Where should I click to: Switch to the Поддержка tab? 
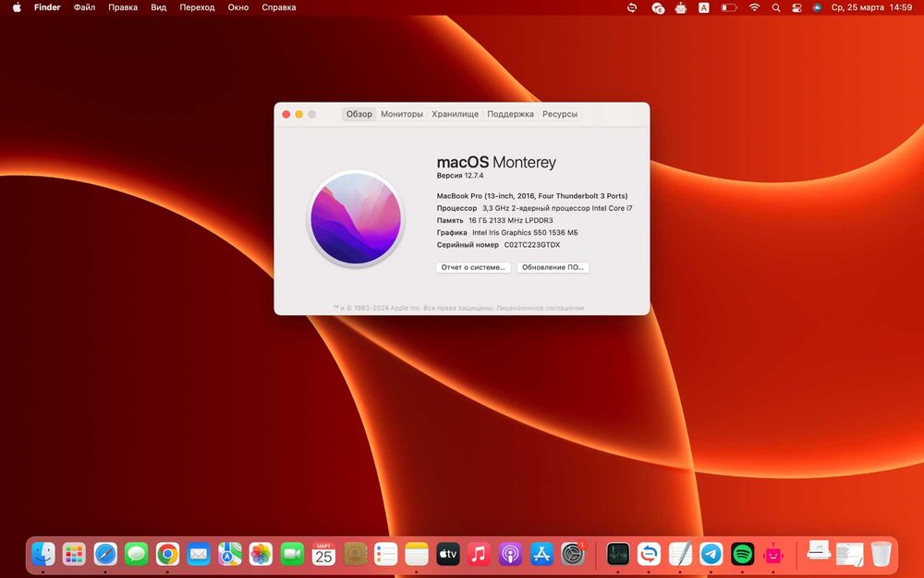click(510, 114)
